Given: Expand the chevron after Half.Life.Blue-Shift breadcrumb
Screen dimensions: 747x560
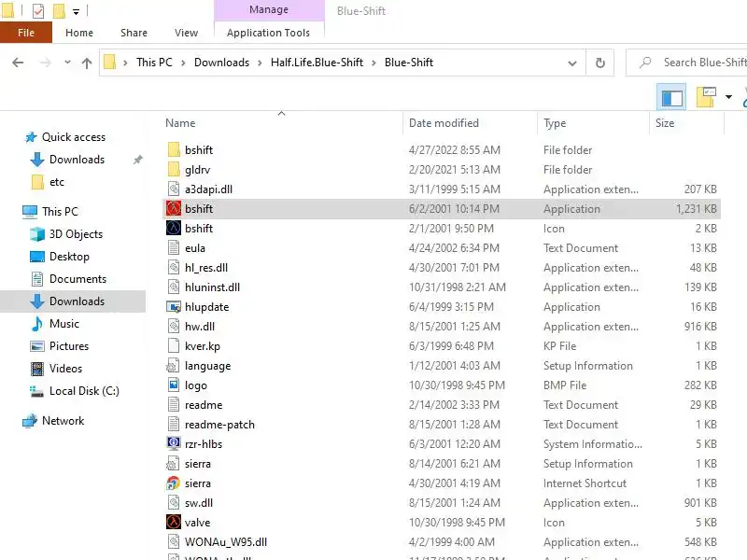Looking at the screenshot, I should 374,63.
